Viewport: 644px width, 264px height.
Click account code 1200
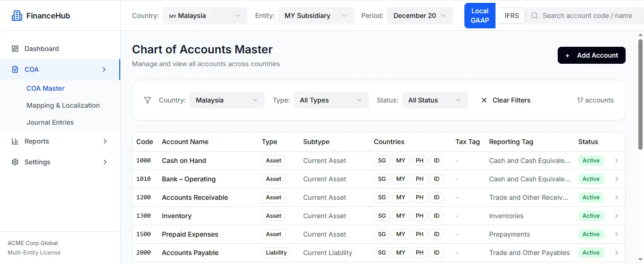(143, 197)
